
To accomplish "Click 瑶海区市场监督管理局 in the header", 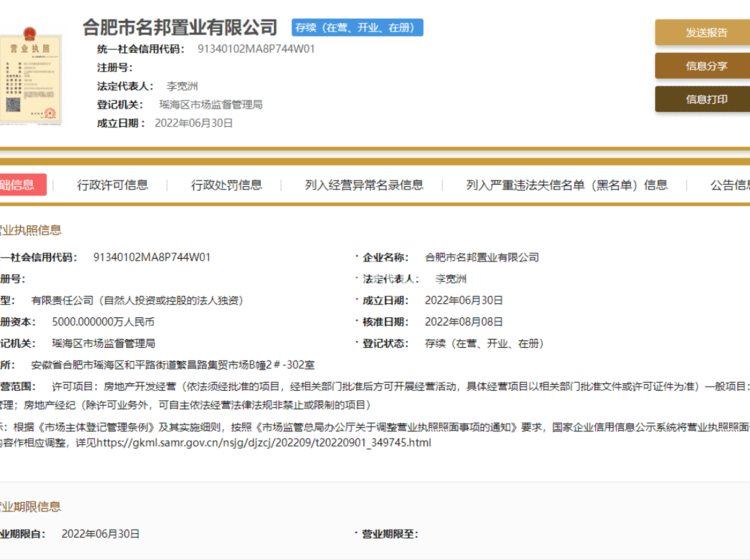I will (211, 104).
